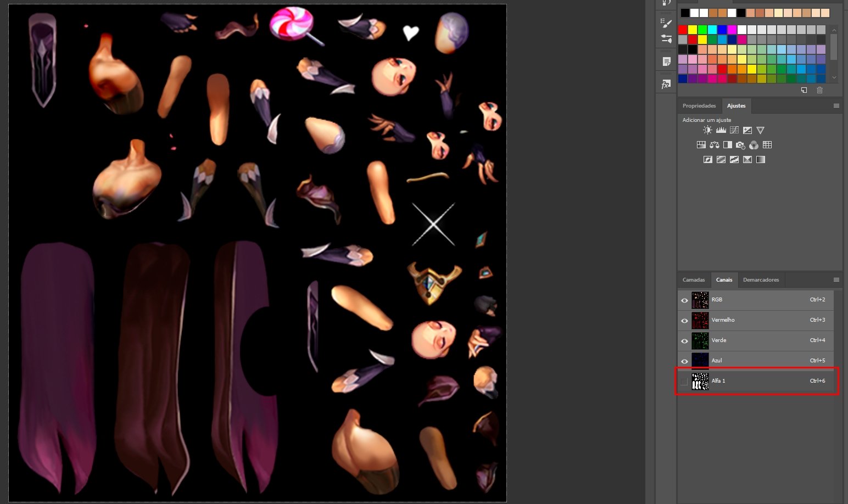Choose the first black swatch in recent colors
Screen dimensions: 848x504
[685, 13]
